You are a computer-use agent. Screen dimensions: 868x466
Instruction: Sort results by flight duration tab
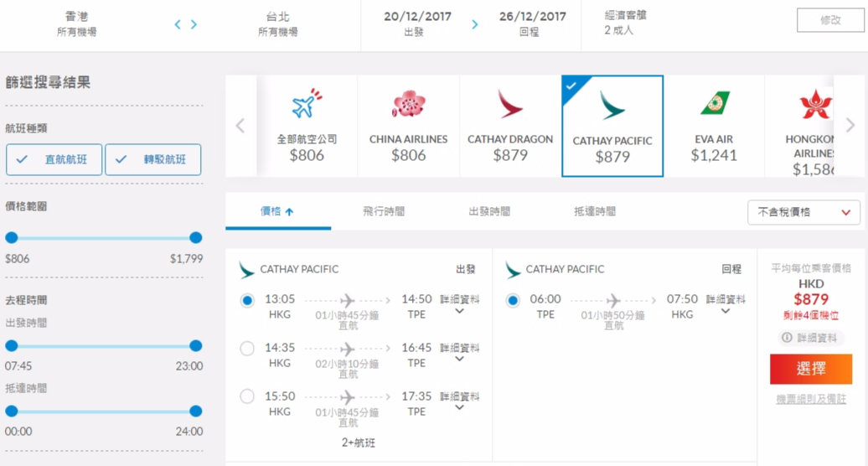click(384, 211)
